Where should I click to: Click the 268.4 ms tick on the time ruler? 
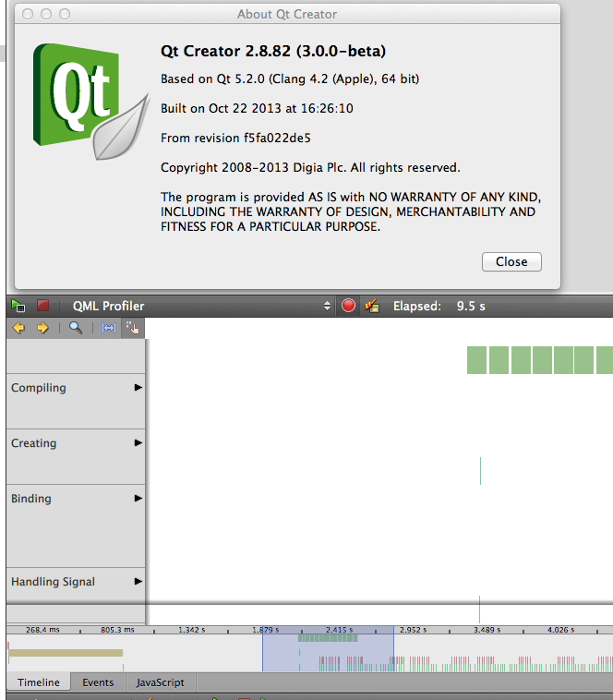point(42,630)
